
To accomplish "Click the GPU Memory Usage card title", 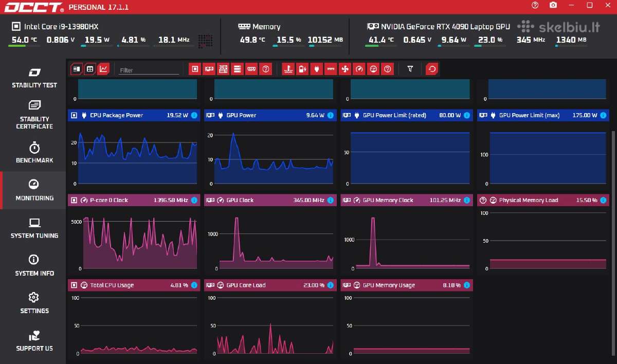I will pos(389,285).
